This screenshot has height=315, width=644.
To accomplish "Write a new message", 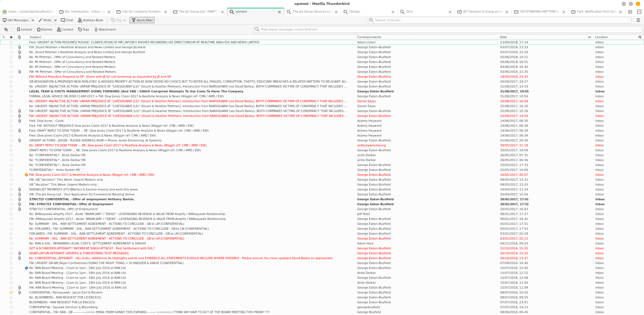I will (45, 20).
